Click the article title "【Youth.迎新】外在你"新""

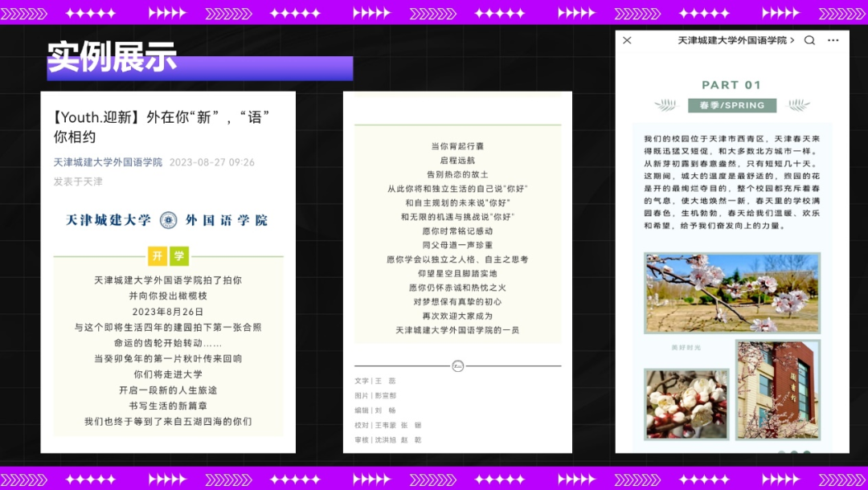[161, 127]
